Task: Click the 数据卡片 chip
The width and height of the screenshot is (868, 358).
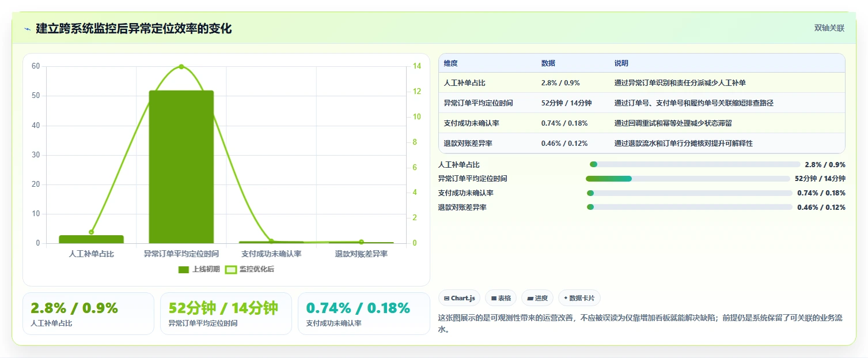Action: coord(579,298)
